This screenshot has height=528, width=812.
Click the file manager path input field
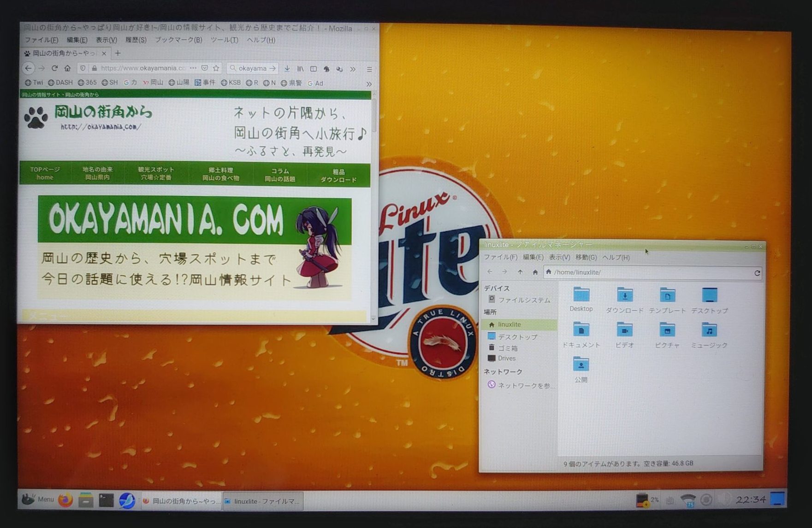point(650,272)
